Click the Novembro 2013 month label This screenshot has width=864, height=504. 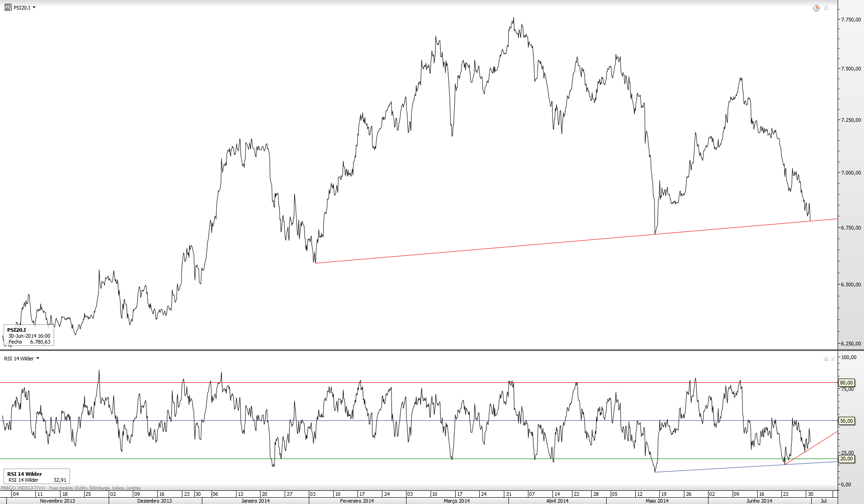(57, 501)
